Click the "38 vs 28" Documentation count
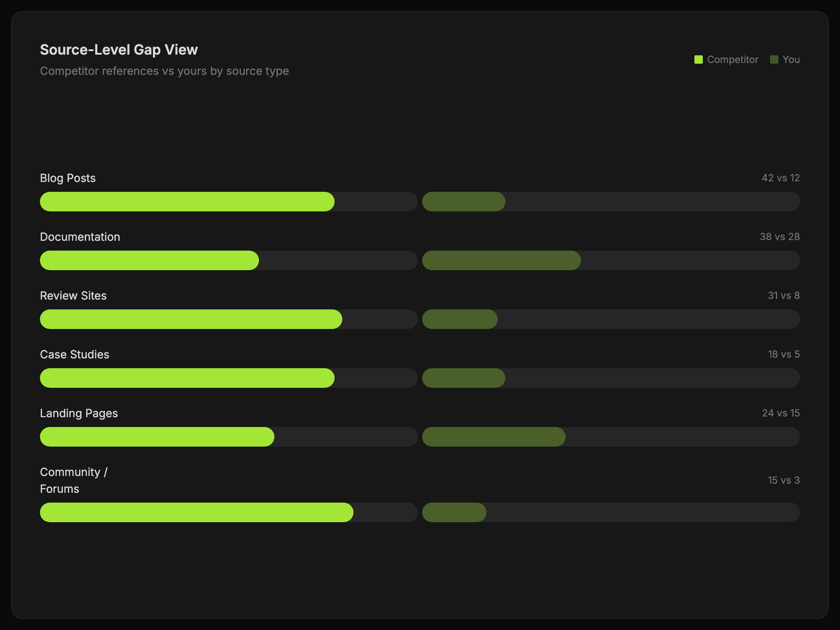 tap(779, 237)
